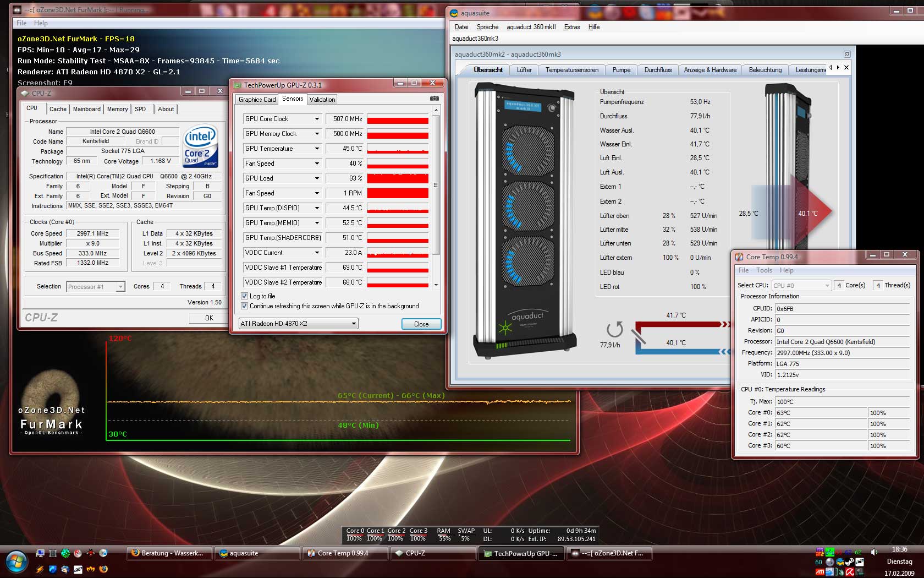Viewport: 924px width, 578px height.
Task: Click the blue shield quick launch icon
Action: 53,569
